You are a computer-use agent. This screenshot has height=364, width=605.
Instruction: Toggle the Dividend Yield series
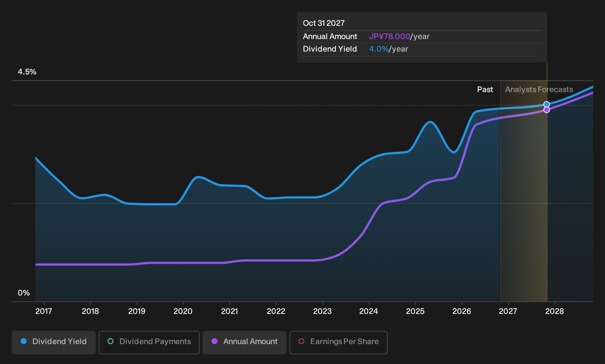pyautogui.click(x=54, y=343)
